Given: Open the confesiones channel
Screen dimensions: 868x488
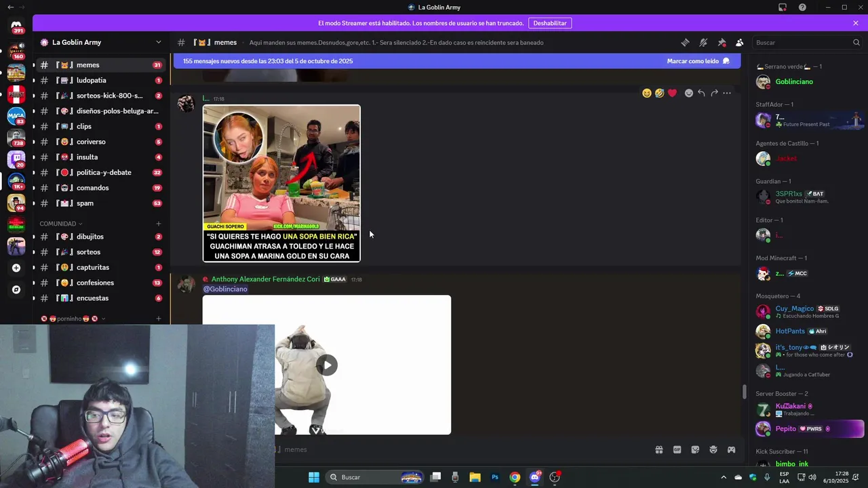Looking at the screenshot, I should coord(100,283).
